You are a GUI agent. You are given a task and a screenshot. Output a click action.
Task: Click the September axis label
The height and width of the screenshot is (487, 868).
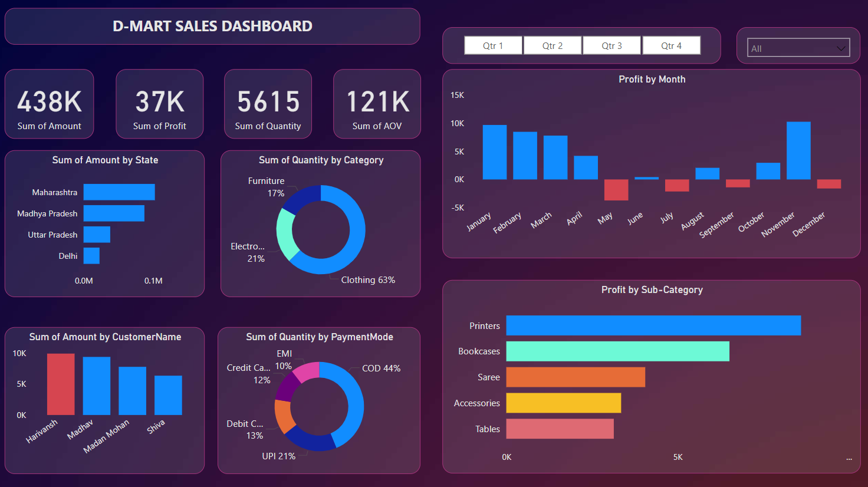click(x=717, y=225)
